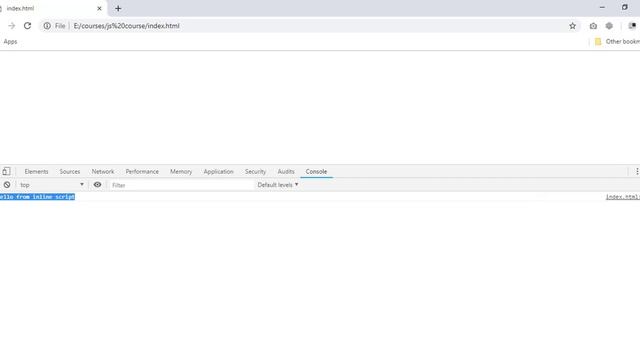Clear the console with the clear icon
This screenshot has height=360, width=640.
7,185
